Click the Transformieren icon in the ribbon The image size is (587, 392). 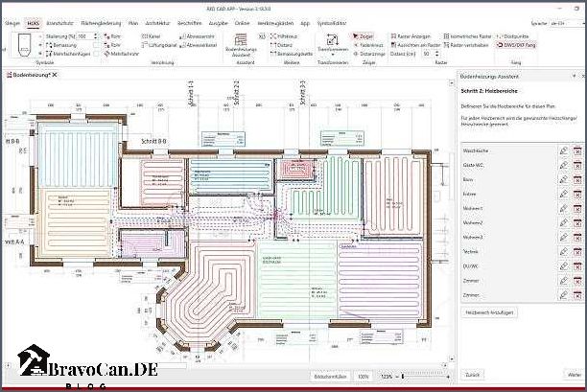[x=333, y=41]
